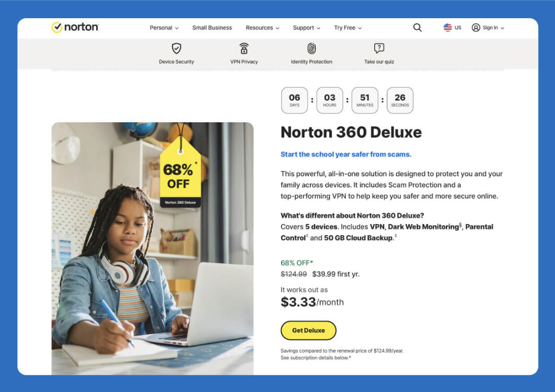Open the Personal menu item
This screenshot has height=392, width=555.
pos(161,28)
